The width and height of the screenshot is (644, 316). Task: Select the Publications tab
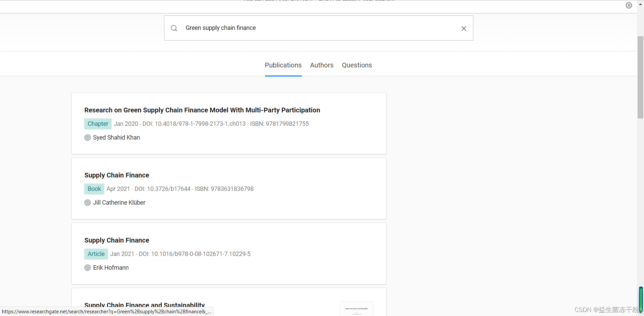(283, 65)
